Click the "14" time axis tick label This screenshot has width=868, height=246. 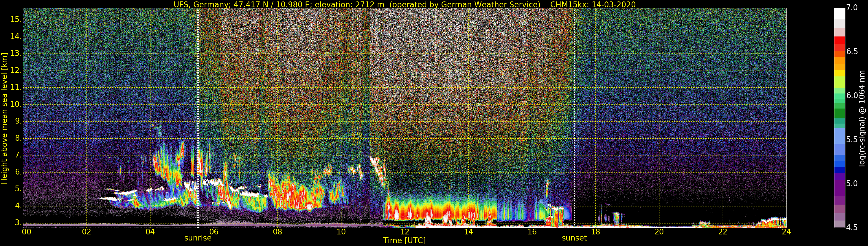point(468,232)
